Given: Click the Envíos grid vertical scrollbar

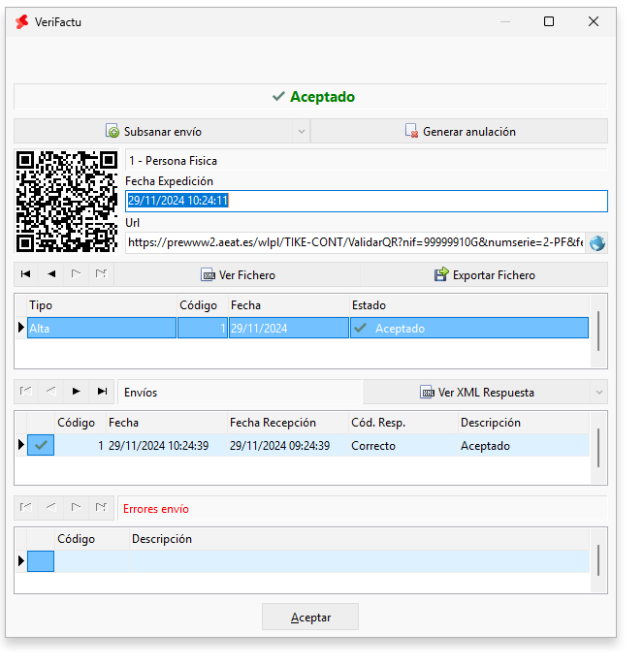Looking at the screenshot, I should [x=599, y=447].
